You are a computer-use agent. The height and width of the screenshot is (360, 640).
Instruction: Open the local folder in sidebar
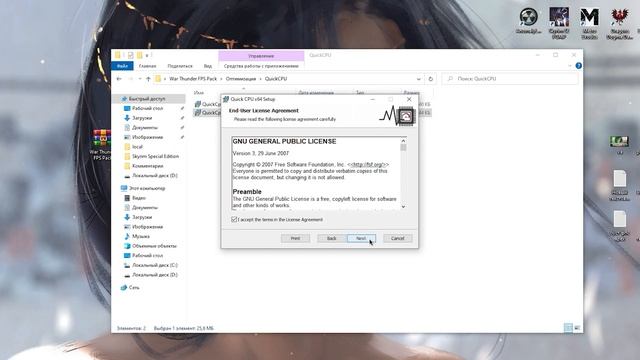138,147
